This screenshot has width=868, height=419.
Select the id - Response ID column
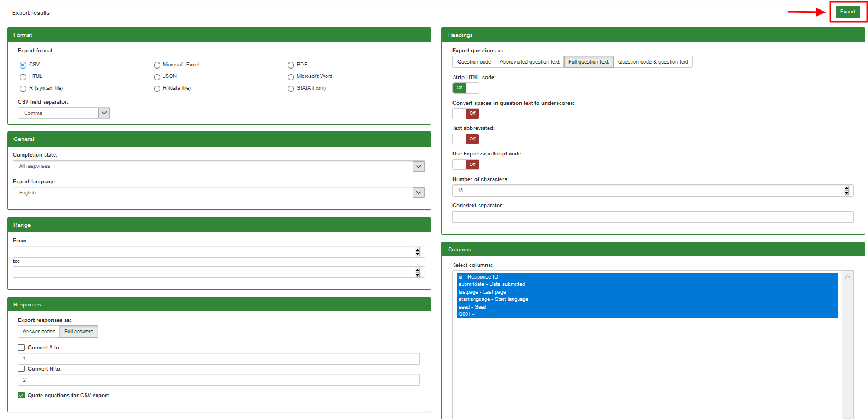click(x=647, y=277)
